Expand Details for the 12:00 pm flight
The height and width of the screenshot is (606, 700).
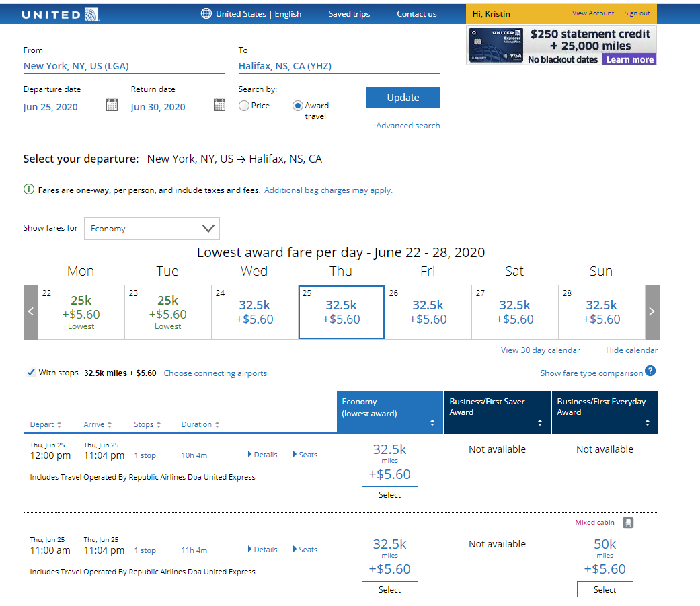(x=263, y=455)
